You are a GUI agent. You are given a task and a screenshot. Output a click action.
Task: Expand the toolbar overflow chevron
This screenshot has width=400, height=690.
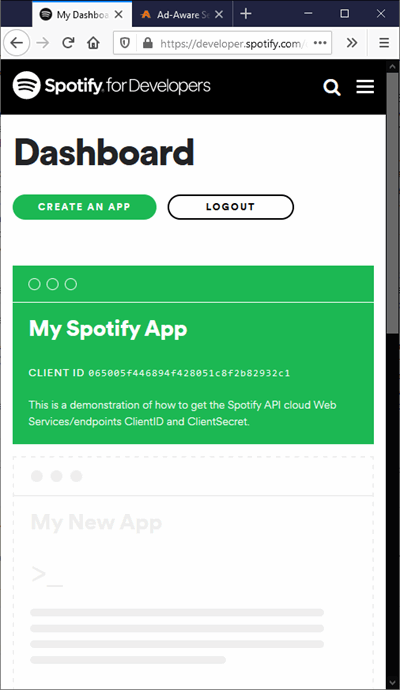click(x=352, y=43)
